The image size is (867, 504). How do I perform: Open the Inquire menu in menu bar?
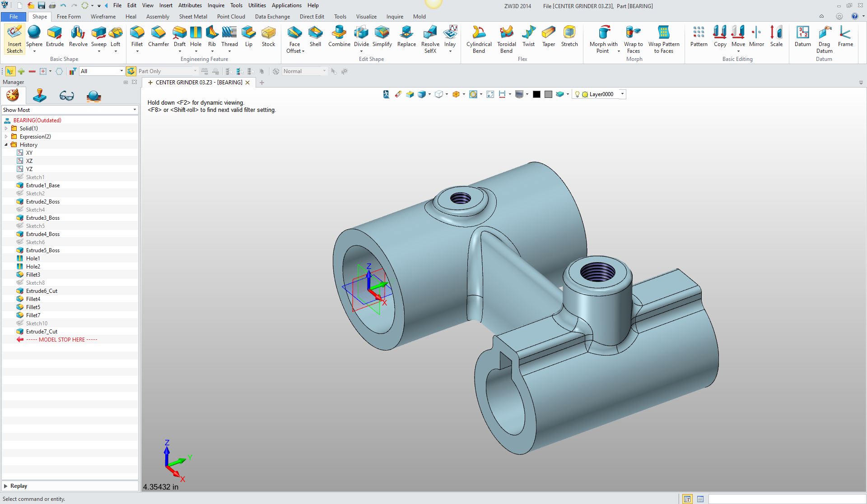pyautogui.click(x=216, y=5)
